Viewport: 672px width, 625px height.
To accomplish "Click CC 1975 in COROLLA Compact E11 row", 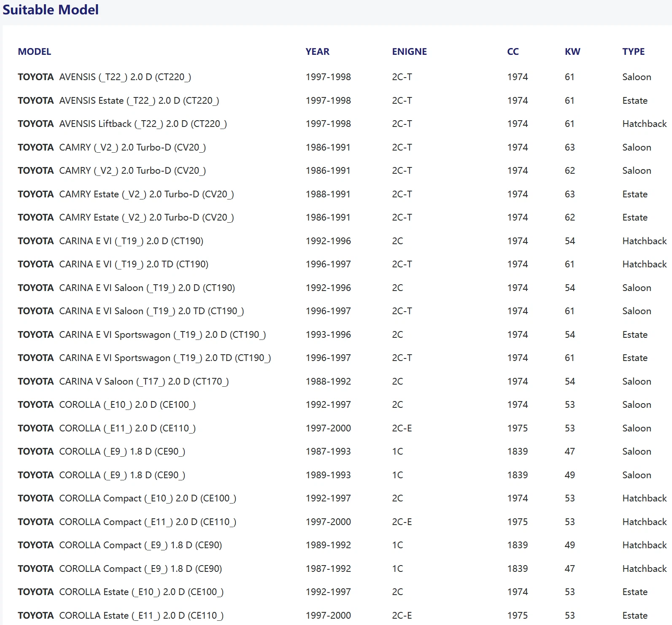I will click(518, 522).
